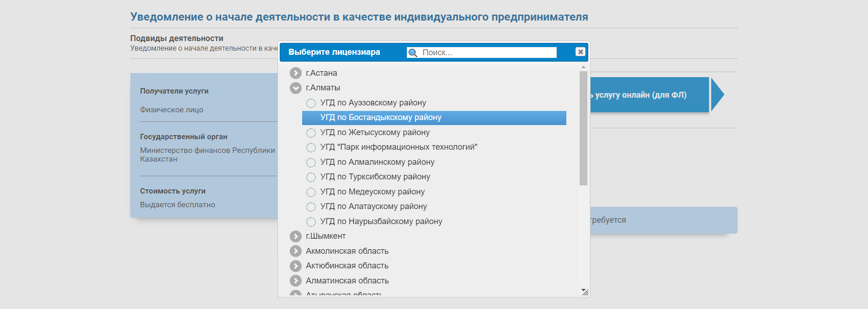Choose УГД "Парк информационных технологий"
Image resolution: width=868 pixels, height=309 pixels.
click(399, 147)
